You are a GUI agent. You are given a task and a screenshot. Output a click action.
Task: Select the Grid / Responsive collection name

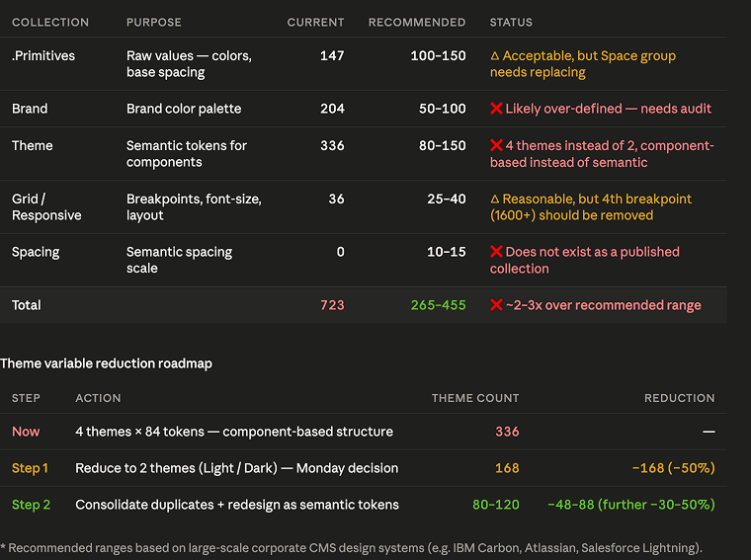click(x=46, y=206)
